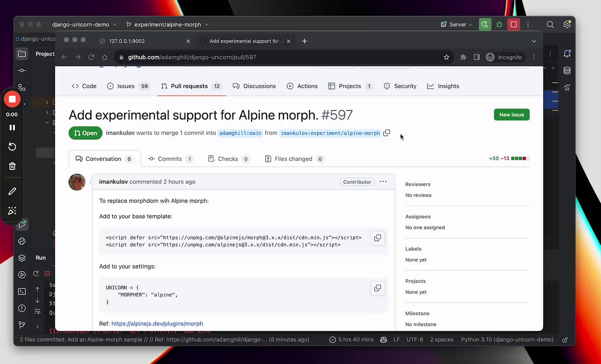Viewport: 601px width, 364px height.
Task: Click Chrome back navigation arrow
Action: coord(64,57)
